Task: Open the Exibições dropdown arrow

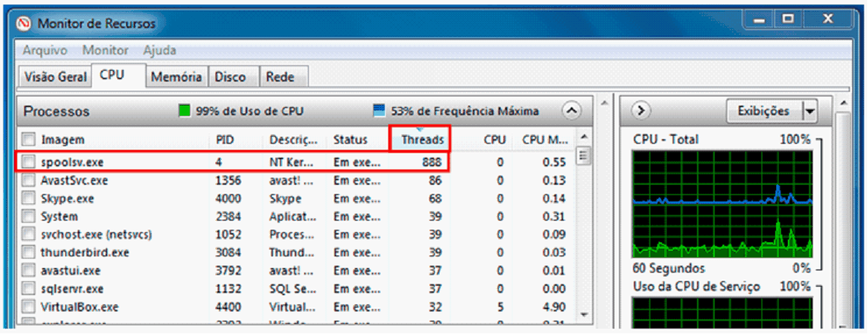Action: [x=810, y=111]
